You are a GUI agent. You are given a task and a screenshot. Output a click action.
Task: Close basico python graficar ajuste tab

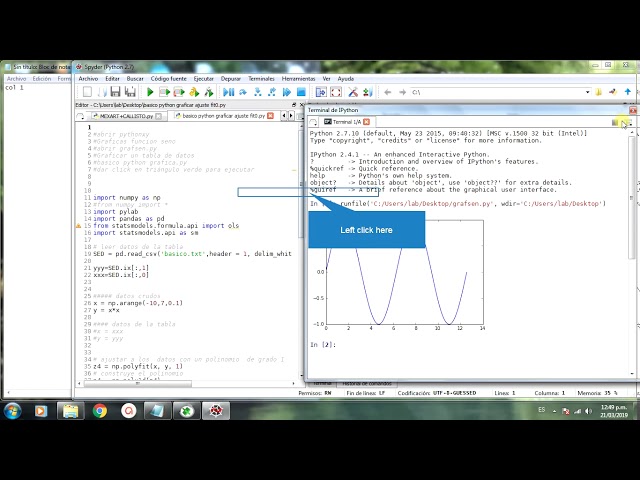tap(270, 116)
